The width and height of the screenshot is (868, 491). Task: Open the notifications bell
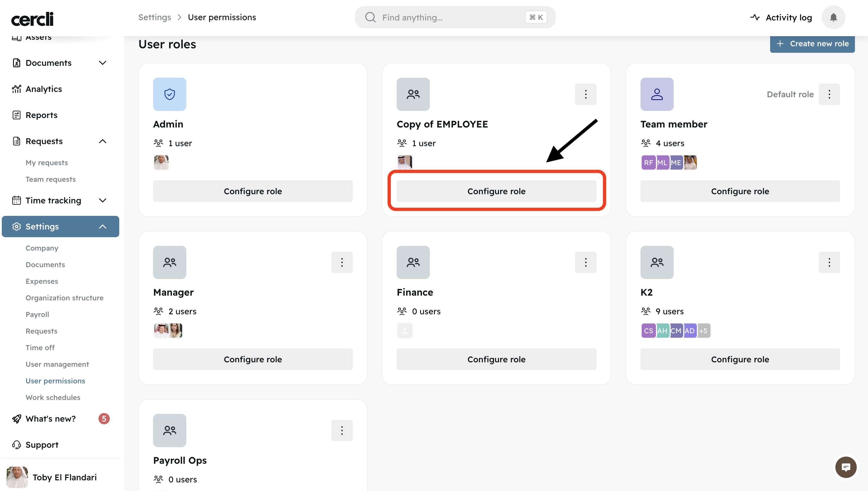[x=833, y=17]
